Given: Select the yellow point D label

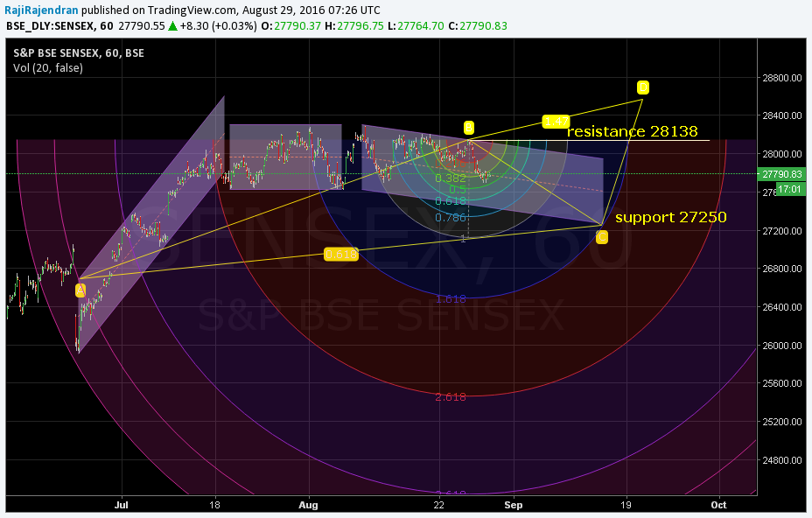Looking at the screenshot, I should pyautogui.click(x=642, y=87).
